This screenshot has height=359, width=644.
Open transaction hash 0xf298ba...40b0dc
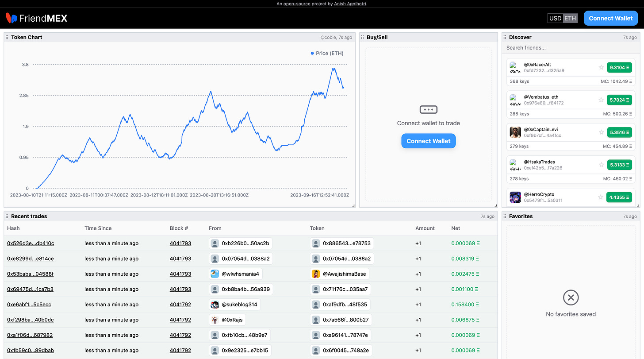coord(31,320)
